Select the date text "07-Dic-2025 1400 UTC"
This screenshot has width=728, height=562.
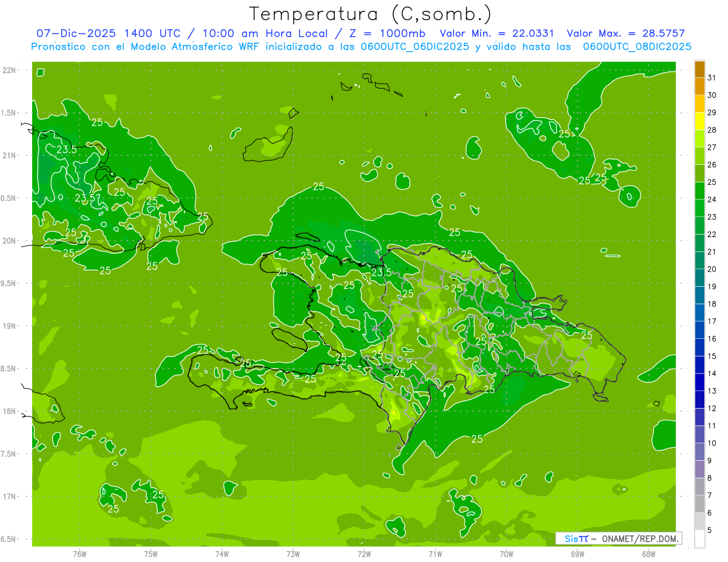click(x=109, y=33)
